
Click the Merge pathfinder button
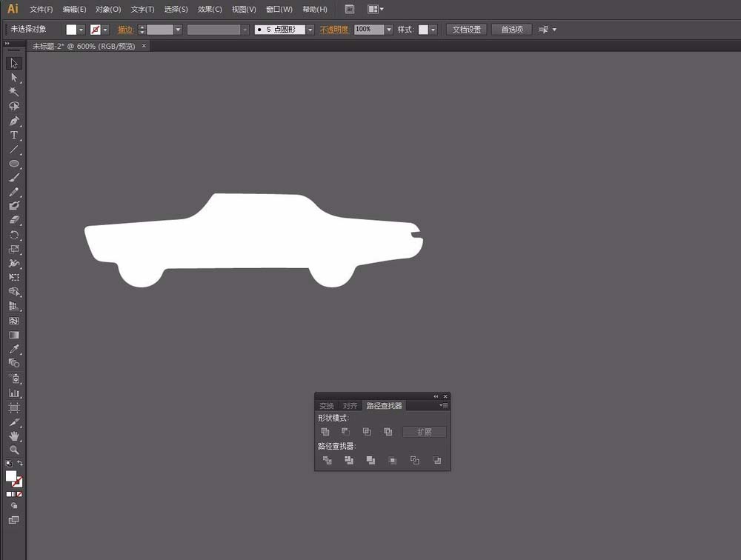(x=370, y=460)
